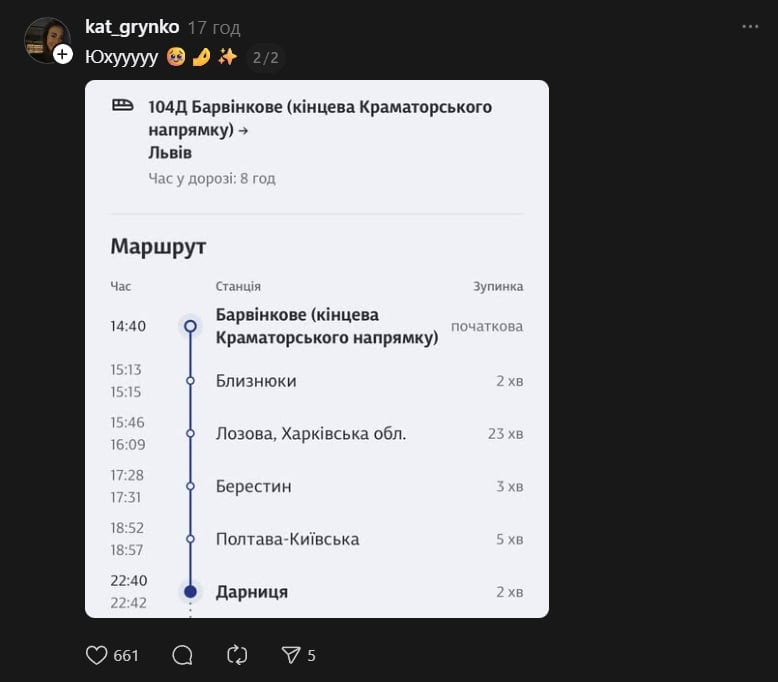This screenshot has height=682, width=778.
Task: Click the Полтава-Київська station name
Action: point(287,539)
